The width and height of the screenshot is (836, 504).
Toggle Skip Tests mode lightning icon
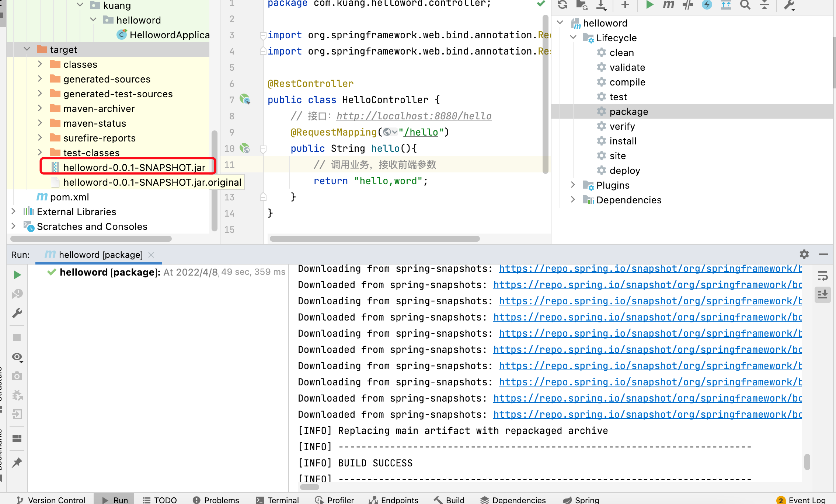pos(707,5)
